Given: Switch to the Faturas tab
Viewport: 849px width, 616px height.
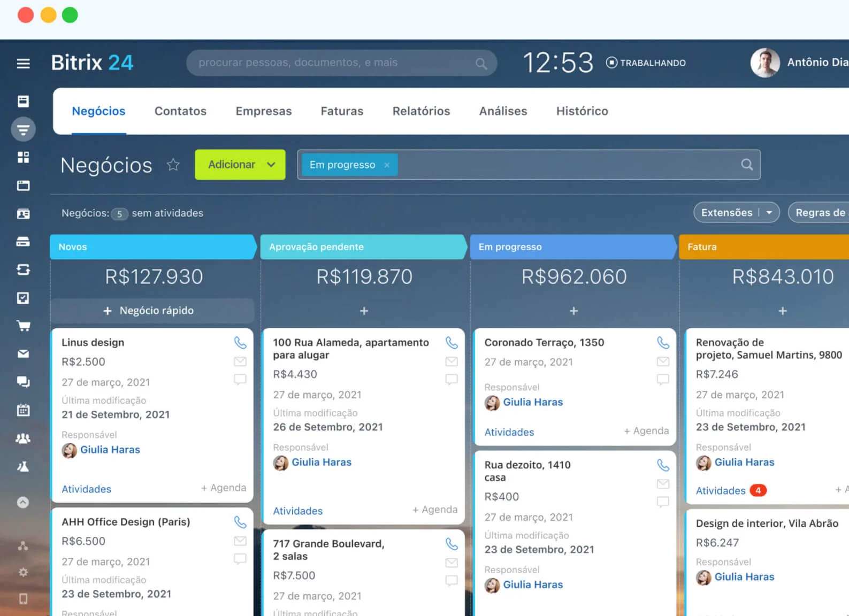Looking at the screenshot, I should (342, 111).
